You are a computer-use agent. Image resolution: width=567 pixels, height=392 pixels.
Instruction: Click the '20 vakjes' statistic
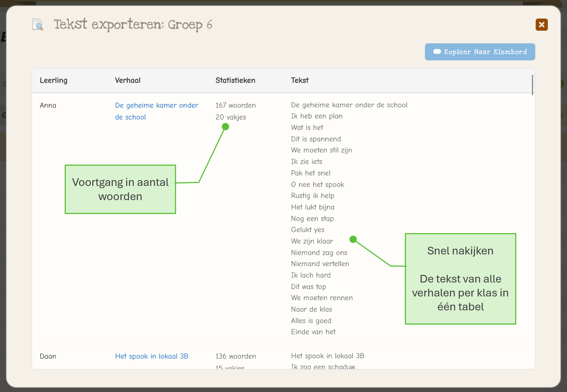click(231, 117)
